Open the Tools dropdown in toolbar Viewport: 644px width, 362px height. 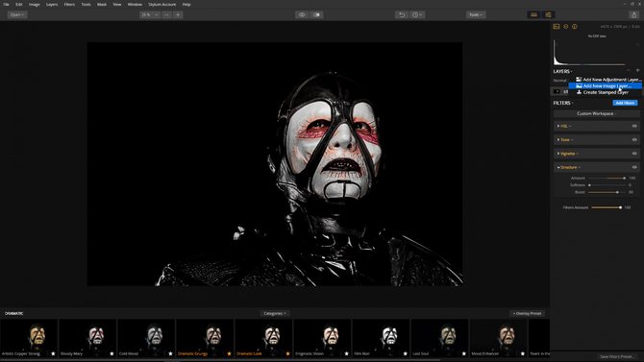(x=476, y=14)
